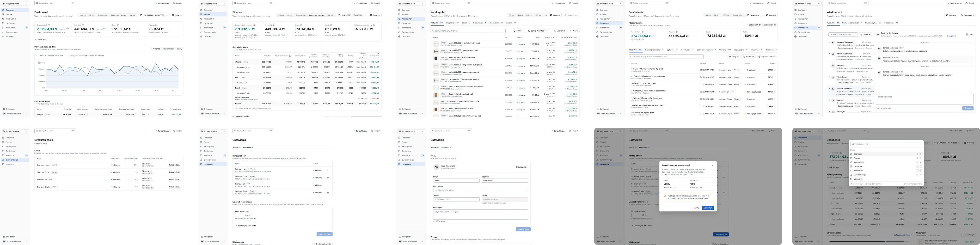Click Katalog ofert icon in Synchronizacja screen sidebar
The width and height of the screenshot is (980, 245).
(3, 146)
